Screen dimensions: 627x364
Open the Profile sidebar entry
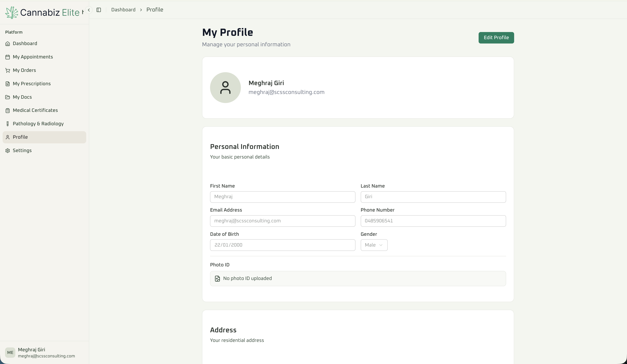tap(20, 137)
